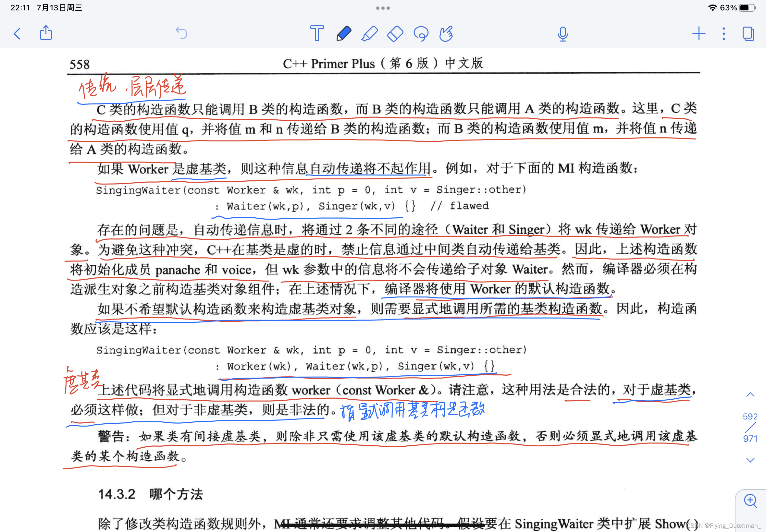The image size is (766, 532).
Task: Tap the page header '558'
Action: click(80, 64)
